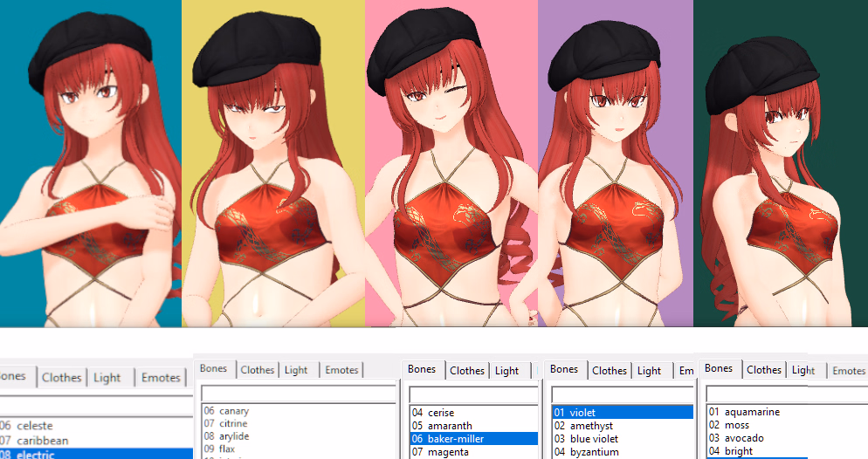Viewport: 868px width, 459px height.
Task: Click the character preview with dark green background
Action: click(781, 163)
